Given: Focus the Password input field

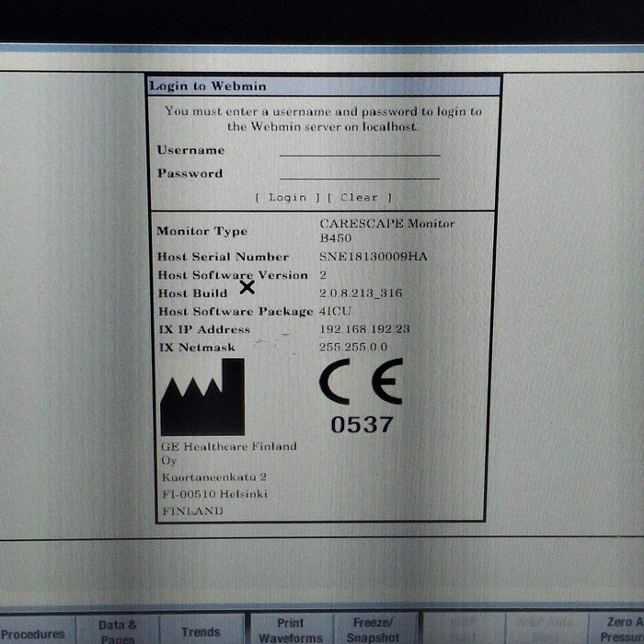Looking at the screenshot, I should pyautogui.click(x=360, y=173).
